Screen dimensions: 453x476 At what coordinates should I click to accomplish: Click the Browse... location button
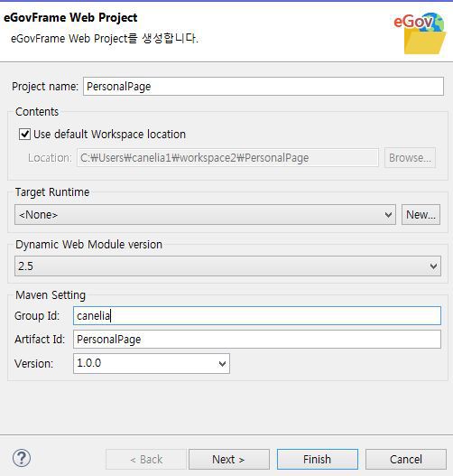(410, 157)
